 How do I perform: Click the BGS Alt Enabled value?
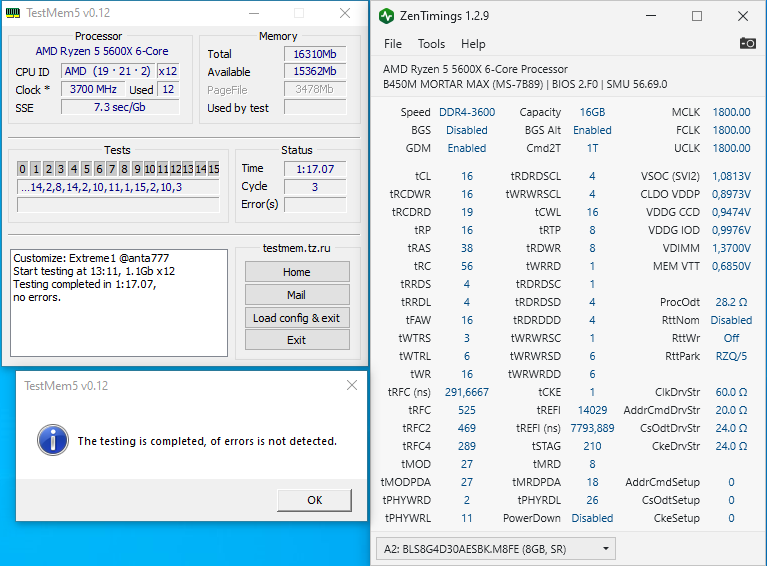coord(592,130)
